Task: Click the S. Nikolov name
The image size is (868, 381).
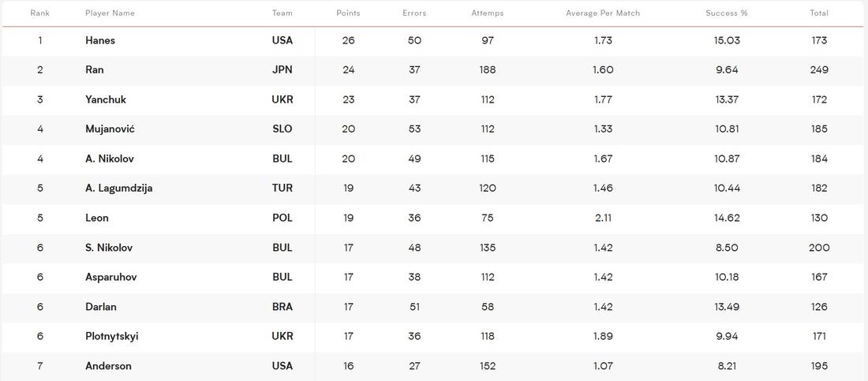Action: 109,248
